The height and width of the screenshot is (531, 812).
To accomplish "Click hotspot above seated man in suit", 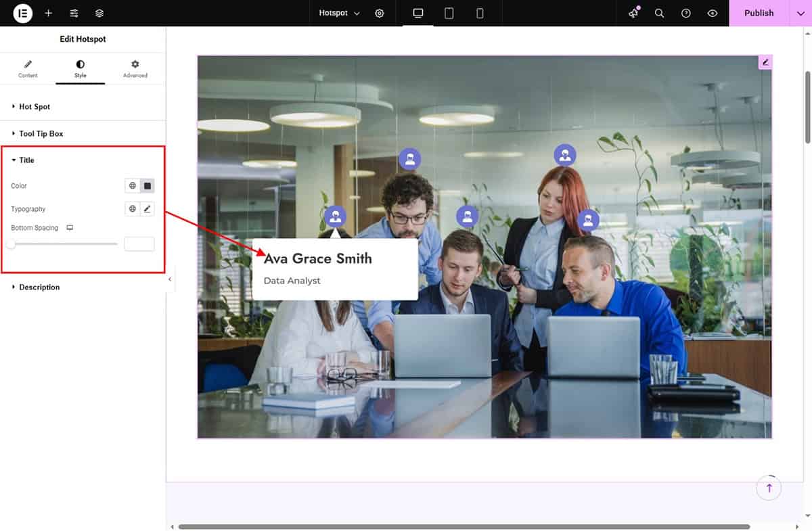I will [467, 216].
